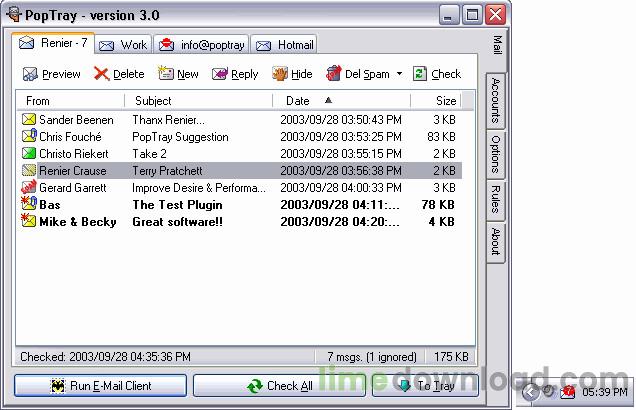The height and width of the screenshot is (410, 636).
Task: Select the vertical Mail tab
Action: [x=497, y=45]
